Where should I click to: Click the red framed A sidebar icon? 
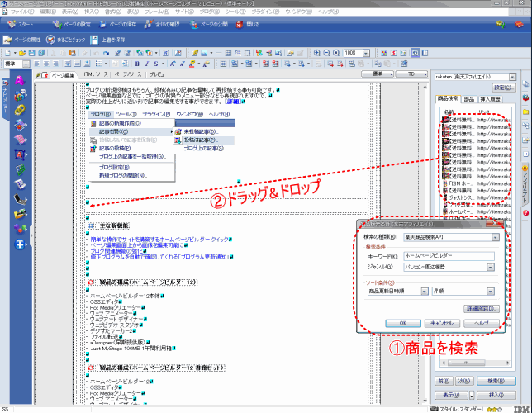pos(20,154)
